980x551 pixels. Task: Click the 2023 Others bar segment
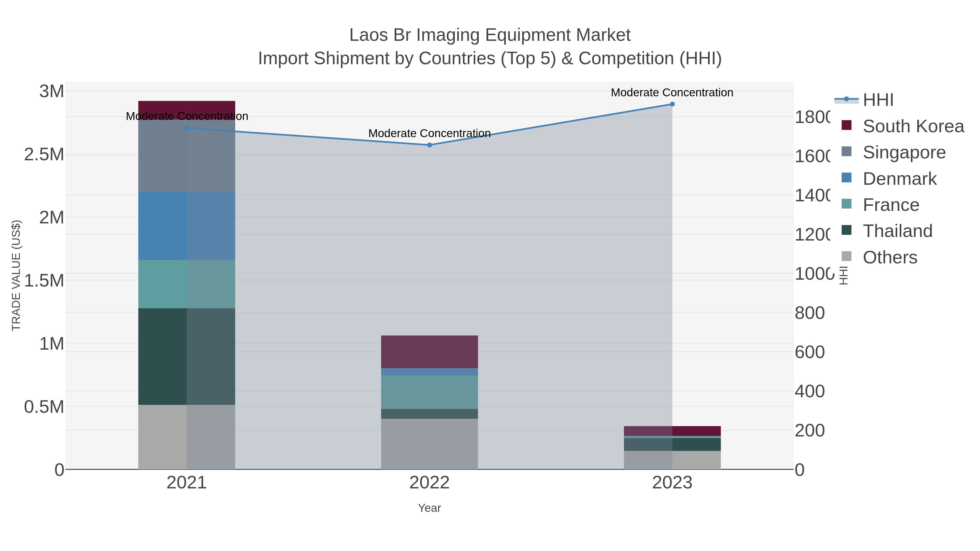pyautogui.click(x=672, y=460)
